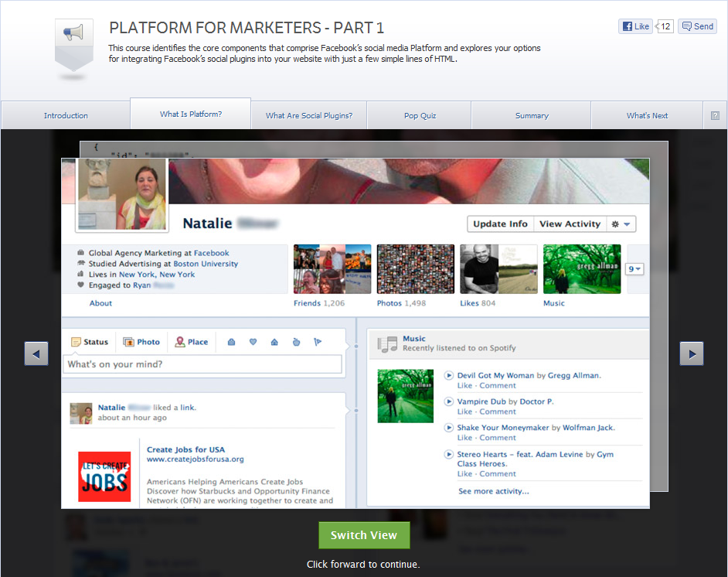Image resolution: width=728 pixels, height=577 pixels.
Task: Select the Photo composer option
Action: (141, 342)
